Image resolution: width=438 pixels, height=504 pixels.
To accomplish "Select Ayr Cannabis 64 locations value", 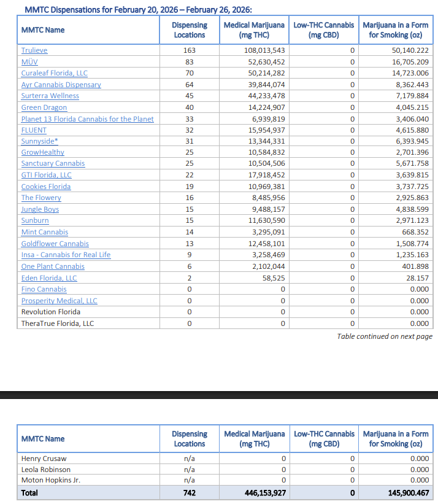I will 190,85.
